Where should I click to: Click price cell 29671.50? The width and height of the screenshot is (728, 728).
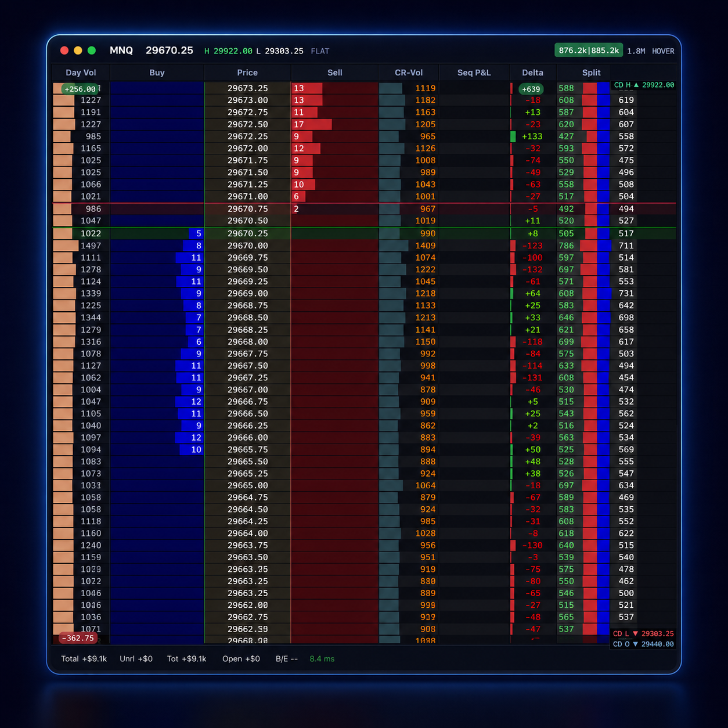coord(248,172)
